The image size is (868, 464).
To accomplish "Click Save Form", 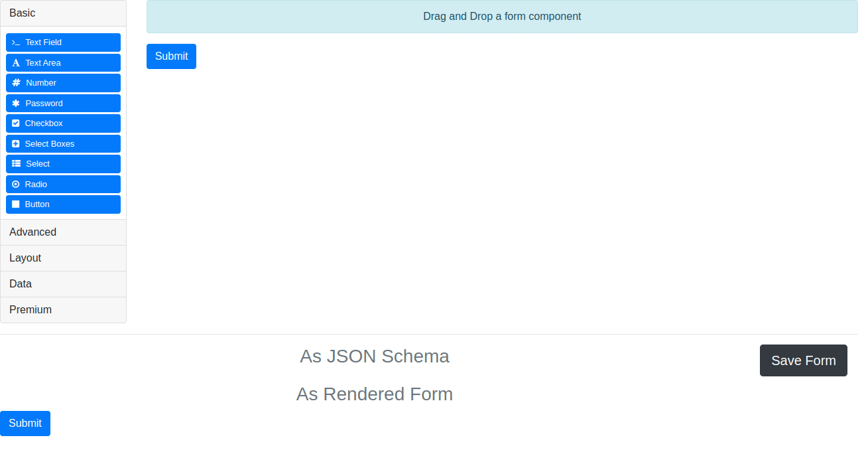I will (803, 360).
